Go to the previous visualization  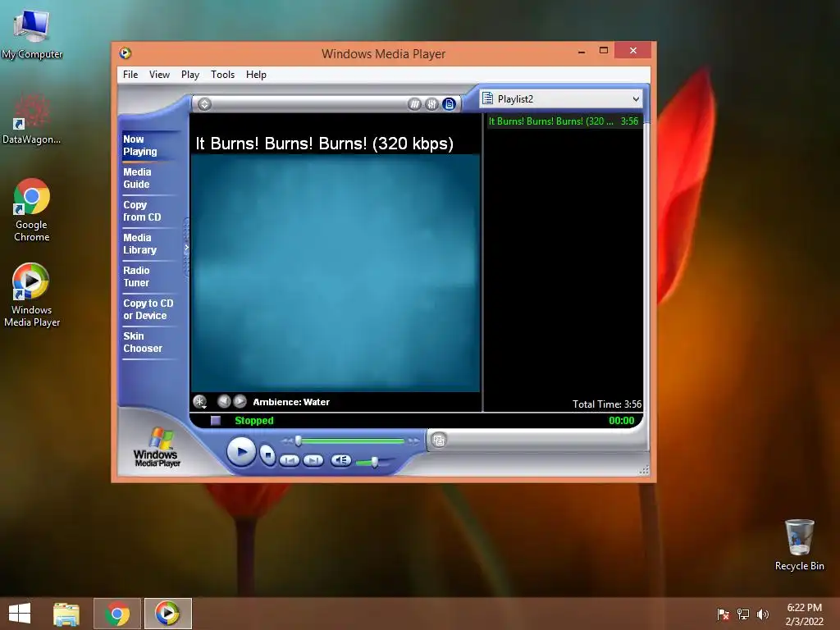pos(224,400)
